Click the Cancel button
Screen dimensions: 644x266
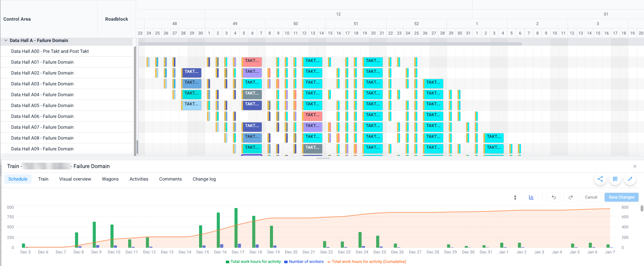point(591,197)
